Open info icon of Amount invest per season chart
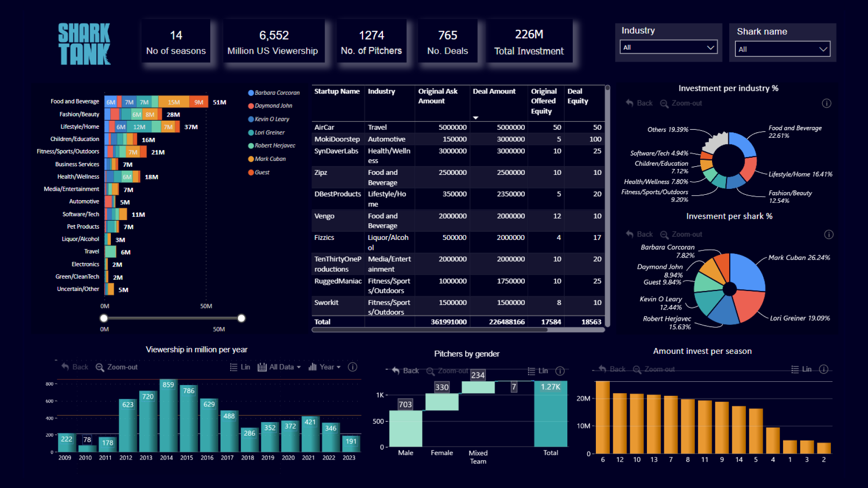The height and width of the screenshot is (488, 868). point(824,369)
